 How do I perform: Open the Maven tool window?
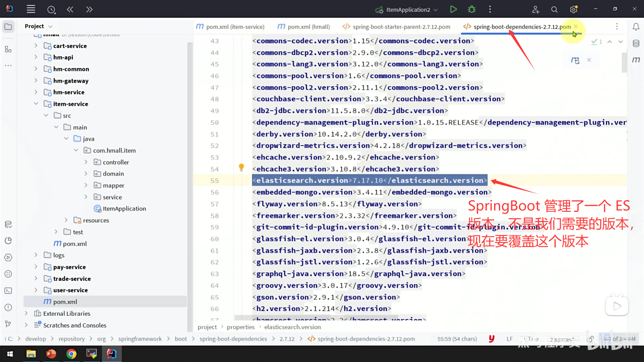click(x=636, y=60)
